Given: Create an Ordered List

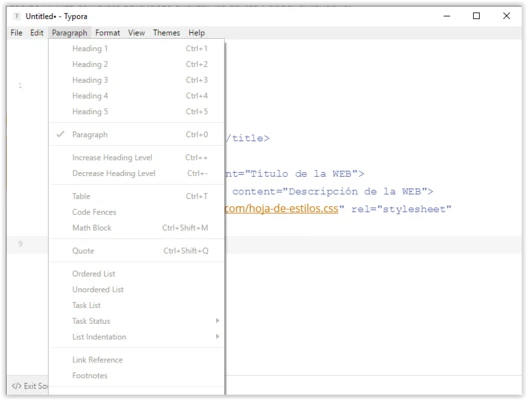Looking at the screenshot, I should pyautogui.click(x=137, y=274).
